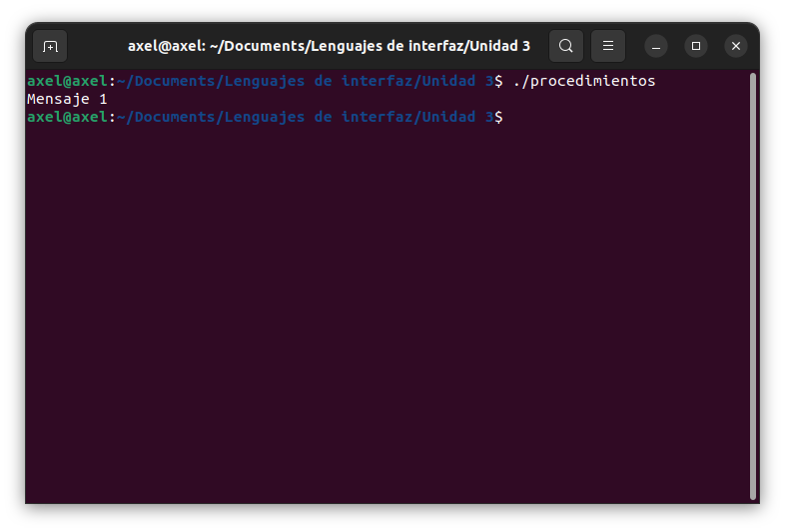Open the terminal search tool
Screen dimensions: 785x532
click(x=565, y=46)
